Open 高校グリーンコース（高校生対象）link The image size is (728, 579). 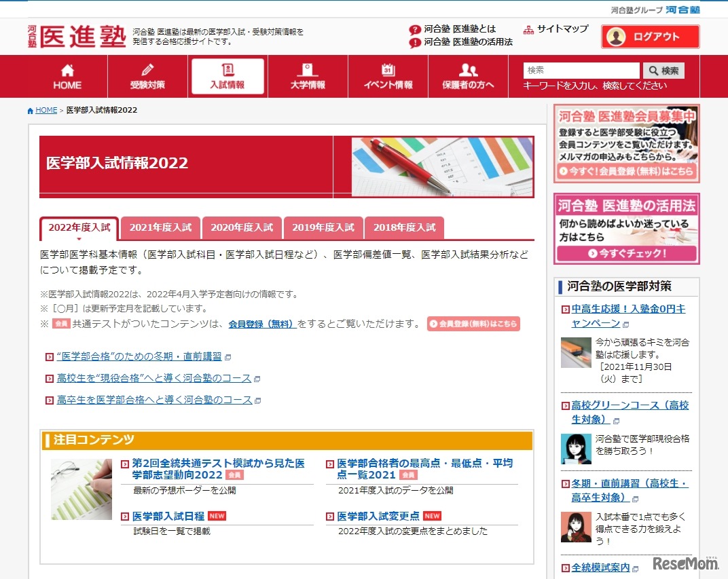(x=630, y=412)
